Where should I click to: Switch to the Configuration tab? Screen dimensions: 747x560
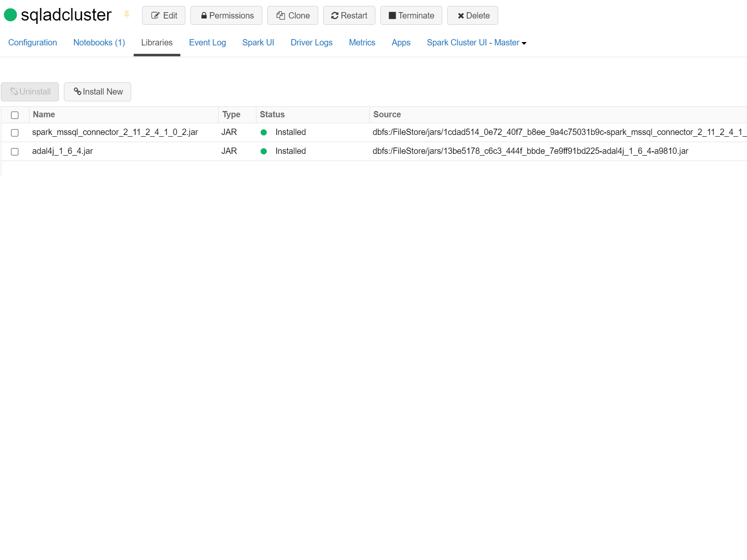pyautogui.click(x=32, y=42)
